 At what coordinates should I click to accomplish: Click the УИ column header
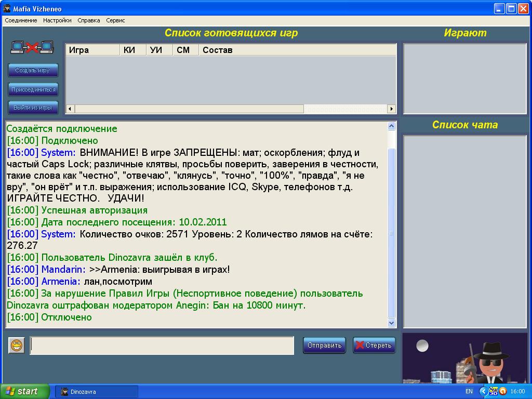pyautogui.click(x=159, y=50)
